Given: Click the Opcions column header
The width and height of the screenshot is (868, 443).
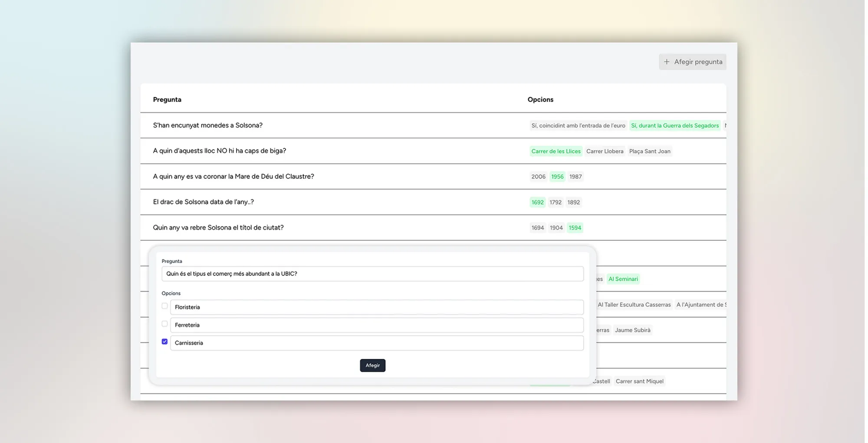Looking at the screenshot, I should [540, 99].
